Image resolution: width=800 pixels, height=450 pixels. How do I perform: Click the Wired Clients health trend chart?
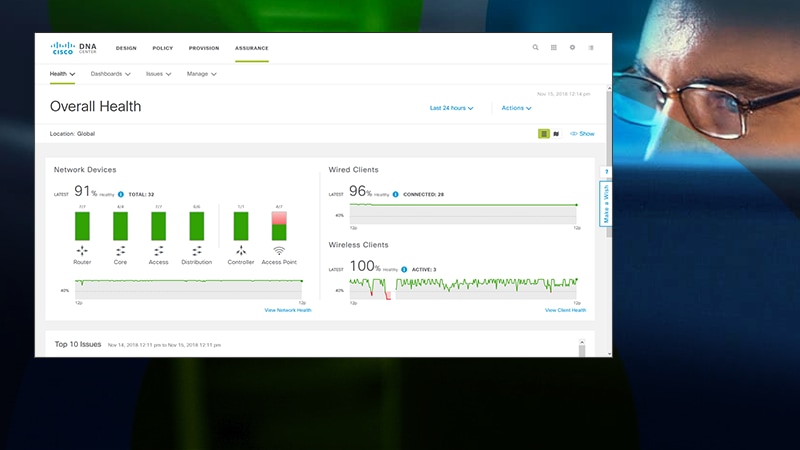pyautogui.click(x=463, y=214)
